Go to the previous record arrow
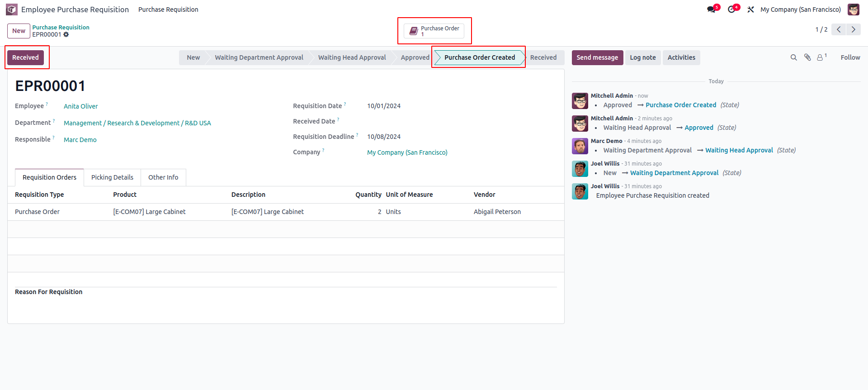The width and height of the screenshot is (868, 390). tap(839, 29)
